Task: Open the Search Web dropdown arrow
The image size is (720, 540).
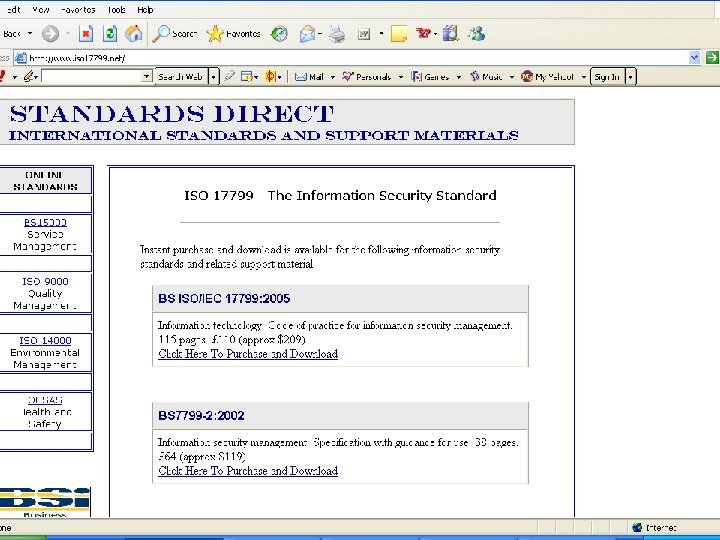Action: tap(214, 77)
